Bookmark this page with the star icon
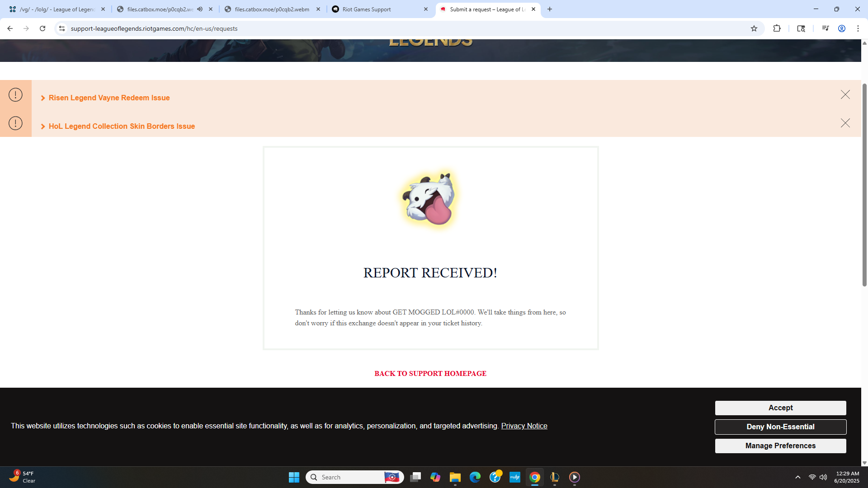 [754, 28]
